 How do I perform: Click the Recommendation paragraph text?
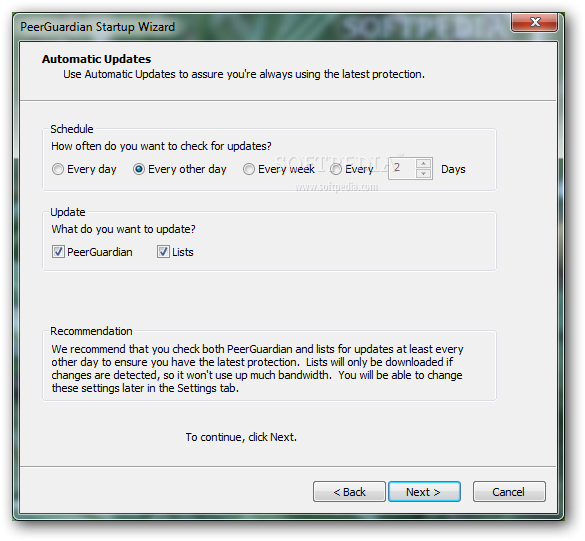[257, 368]
